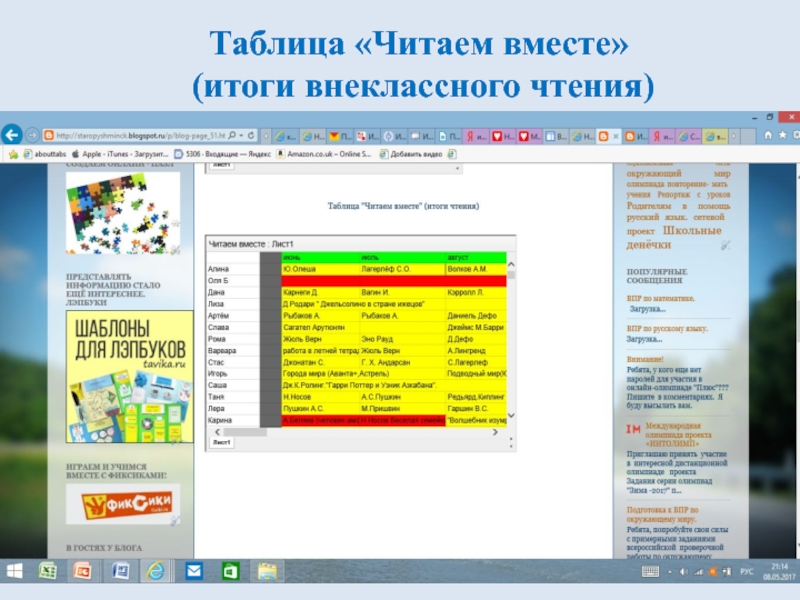
Task: Click the browser Forward arrow button
Action: (x=32, y=135)
